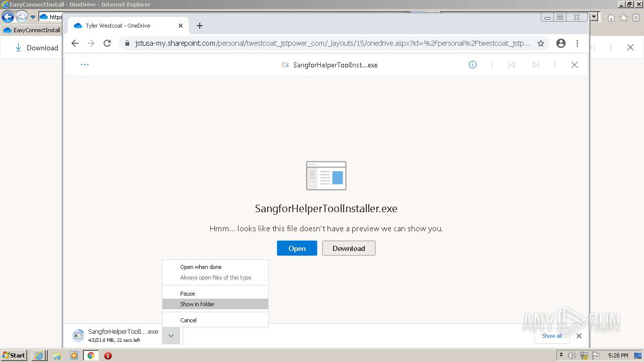Go back in the Chrome window
Viewport: 644px width, 362px height.
(75, 43)
